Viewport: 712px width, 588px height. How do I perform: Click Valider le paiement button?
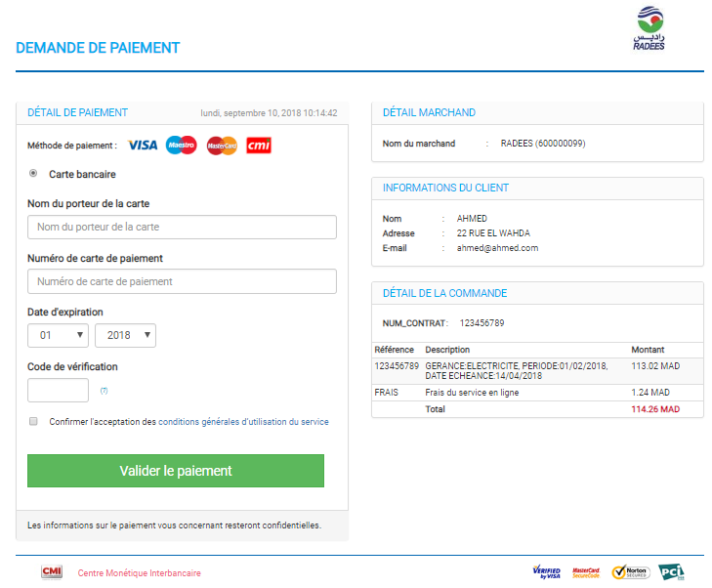click(176, 471)
